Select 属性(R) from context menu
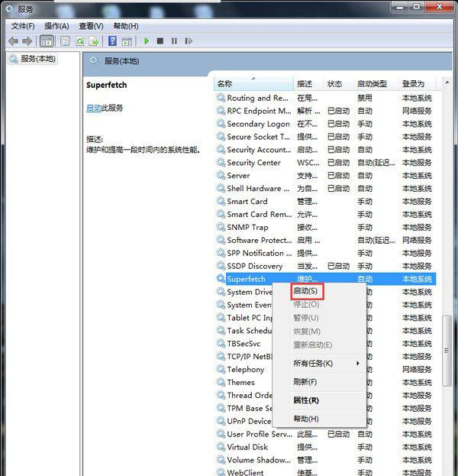Screen dimensions: 458x476 pyautogui.click(x=305, y=400)
